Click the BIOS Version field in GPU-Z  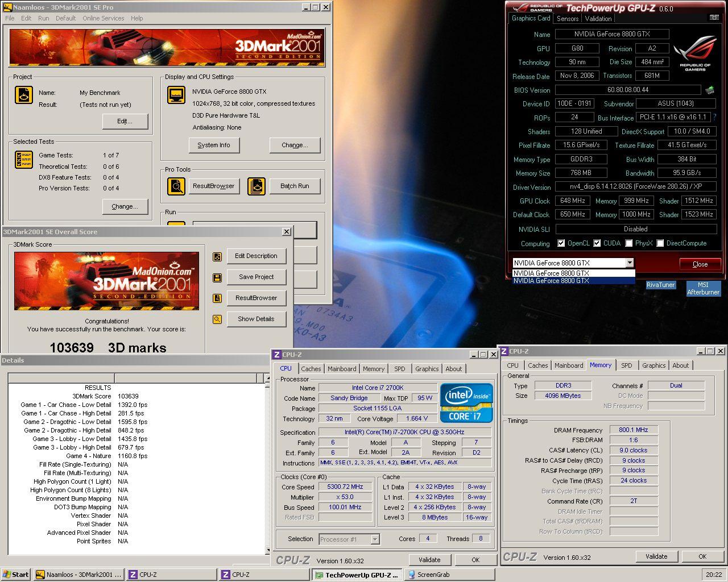tap(628, 90)
